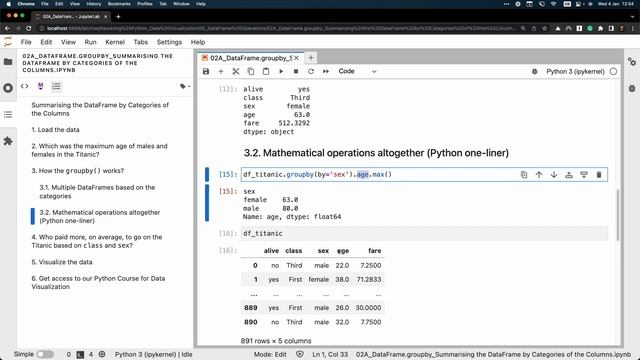Move the active cell up
Image resolution: width=640 pixels, height=360 pixels.
(x=539, y=175)
